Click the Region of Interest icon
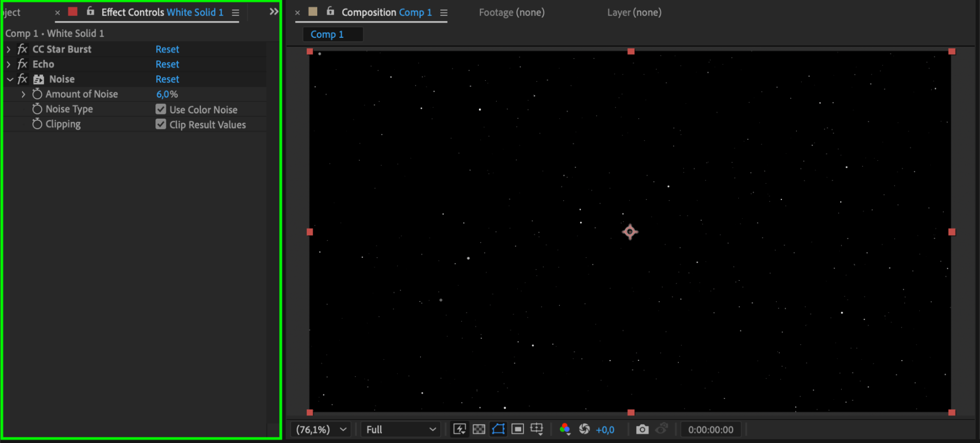 pyautogui.click(x=517, y=429)
